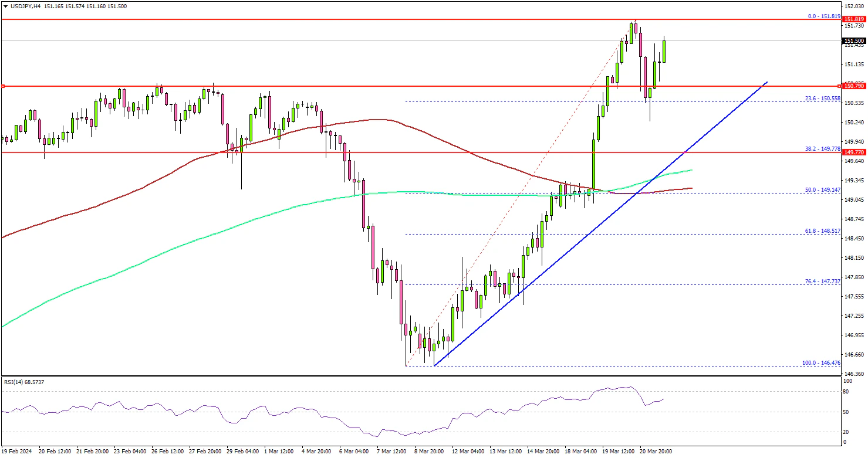This screenshot has width=868, height=458.
Task: Select the Fibonacci 50.0 - 149.147 level label
Action: tap(822, 190)
